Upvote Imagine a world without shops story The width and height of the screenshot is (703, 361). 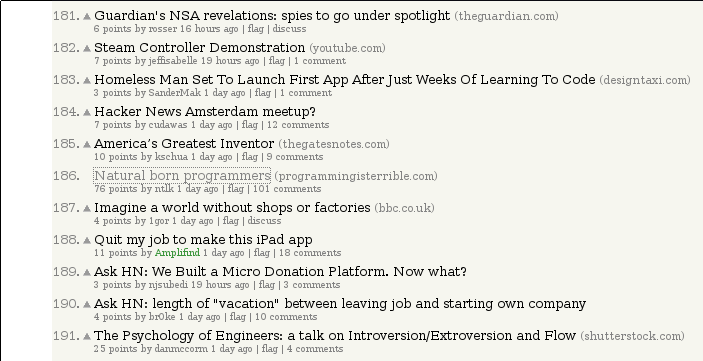(87, 209)
